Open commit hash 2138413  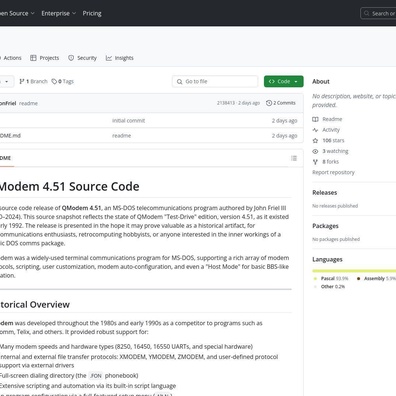[x=226, y=103]
